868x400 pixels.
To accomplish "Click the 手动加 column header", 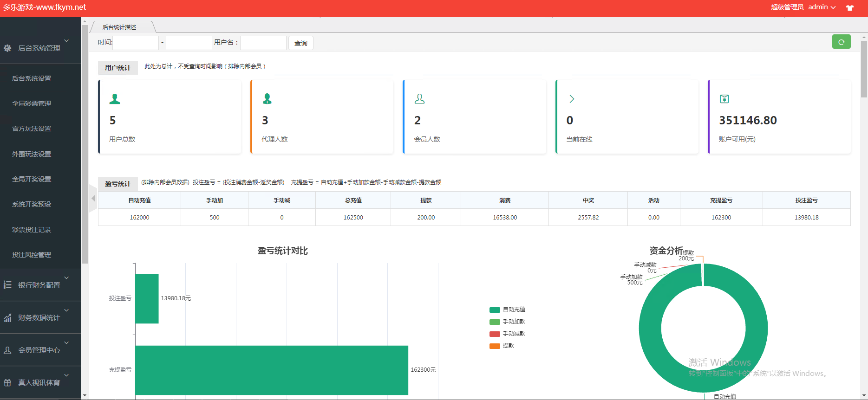I will [x=215, y=200].
